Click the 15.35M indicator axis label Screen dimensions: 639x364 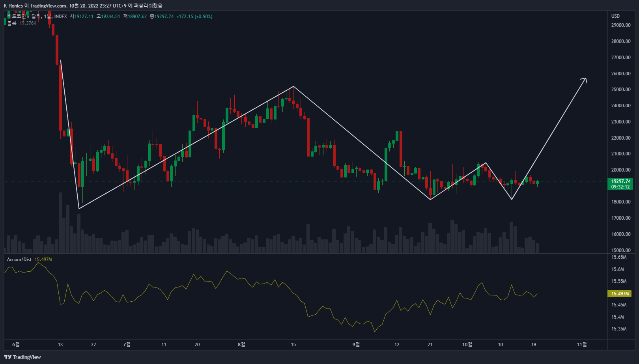tap(619, 329)
